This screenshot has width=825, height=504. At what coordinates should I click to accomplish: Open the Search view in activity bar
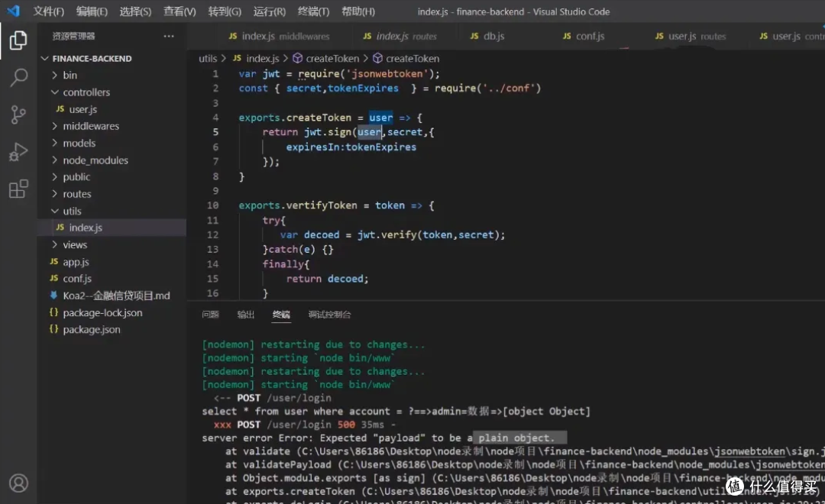[x=18, y=77]
